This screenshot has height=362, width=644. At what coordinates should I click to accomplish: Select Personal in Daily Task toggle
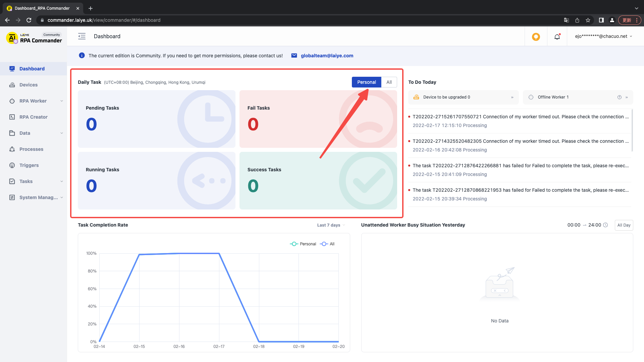pyautogui.click(x=367, y=82)
